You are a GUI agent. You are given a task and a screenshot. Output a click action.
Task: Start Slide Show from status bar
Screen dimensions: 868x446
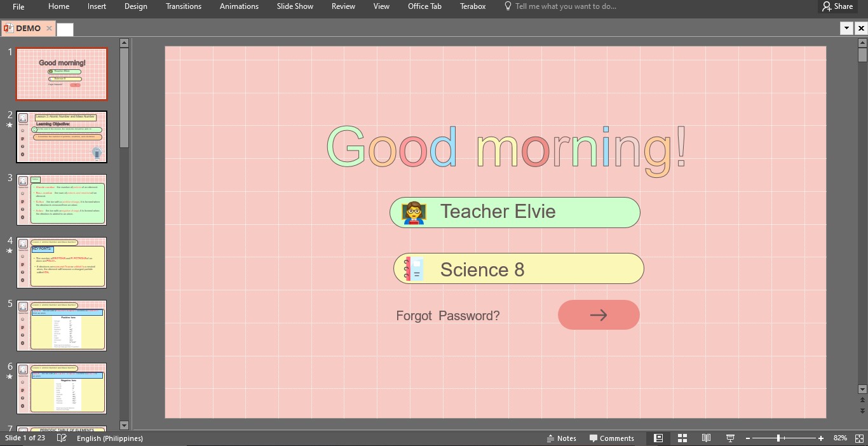pos(730,438)
